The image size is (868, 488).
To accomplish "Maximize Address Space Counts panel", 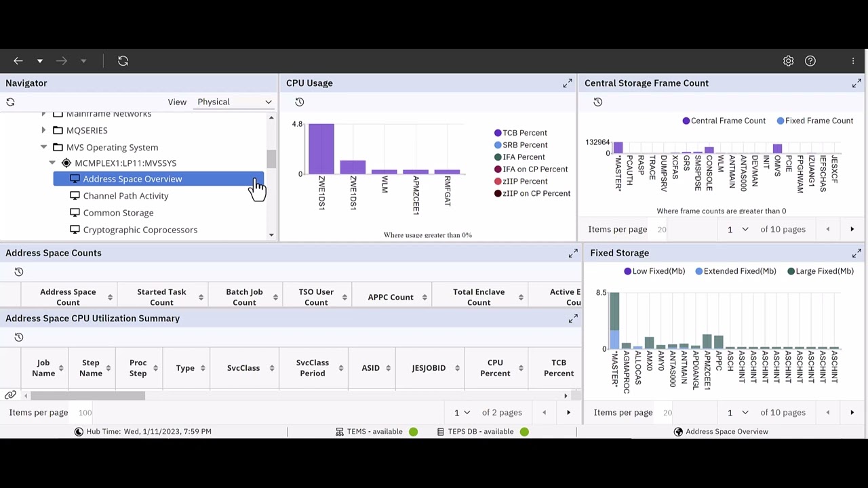I will 573,253.
